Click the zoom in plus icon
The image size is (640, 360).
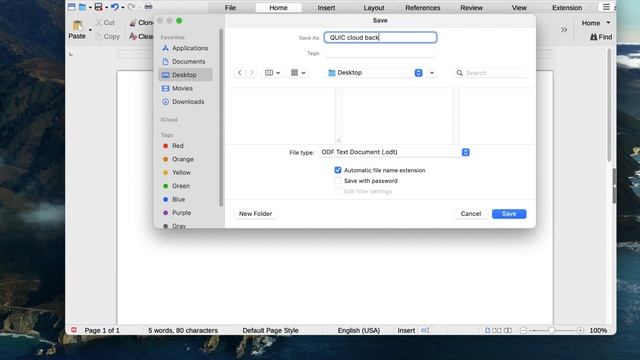point(580,330)
